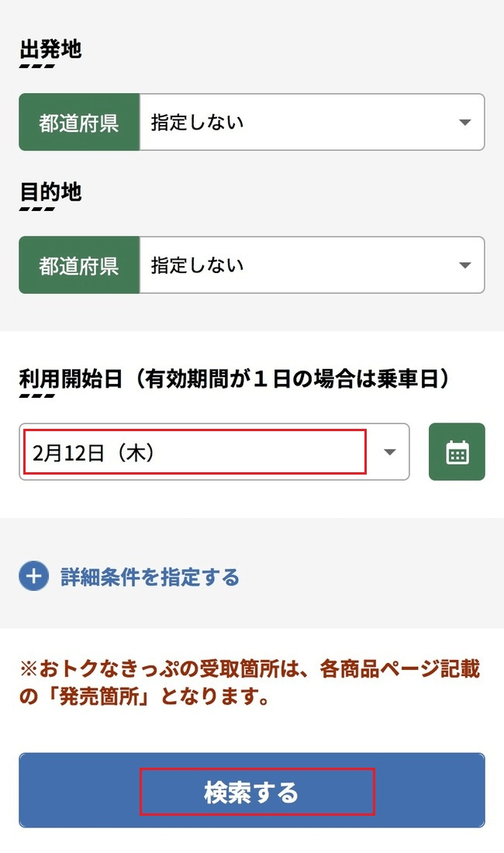504x853 pixels.
Task: Click the start date dropdown arrow
Action: click(x=390, y=452)
